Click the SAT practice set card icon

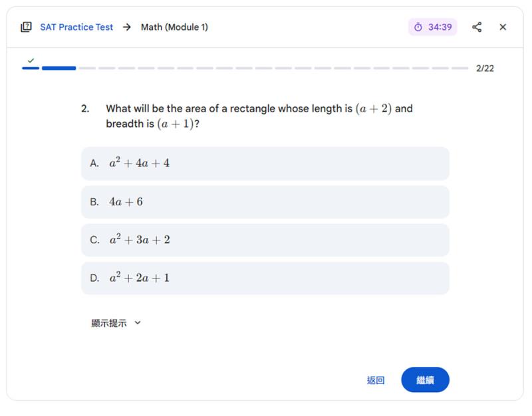27,27
